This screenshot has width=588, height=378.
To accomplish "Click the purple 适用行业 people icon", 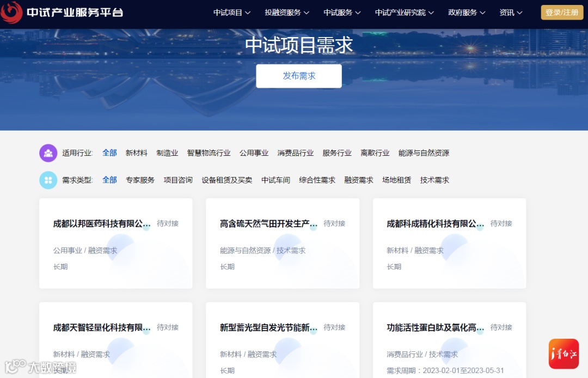I will (x=48, y=153).
